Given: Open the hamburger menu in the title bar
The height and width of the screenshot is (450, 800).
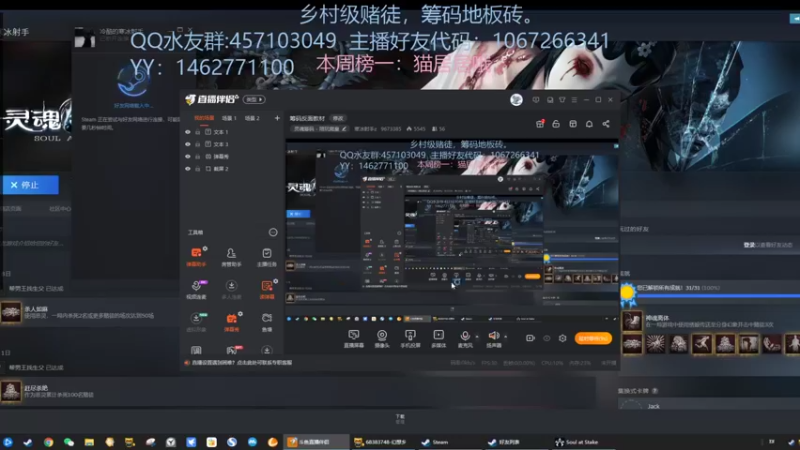Looking at the screenshot, I should (x=574, y=100).
